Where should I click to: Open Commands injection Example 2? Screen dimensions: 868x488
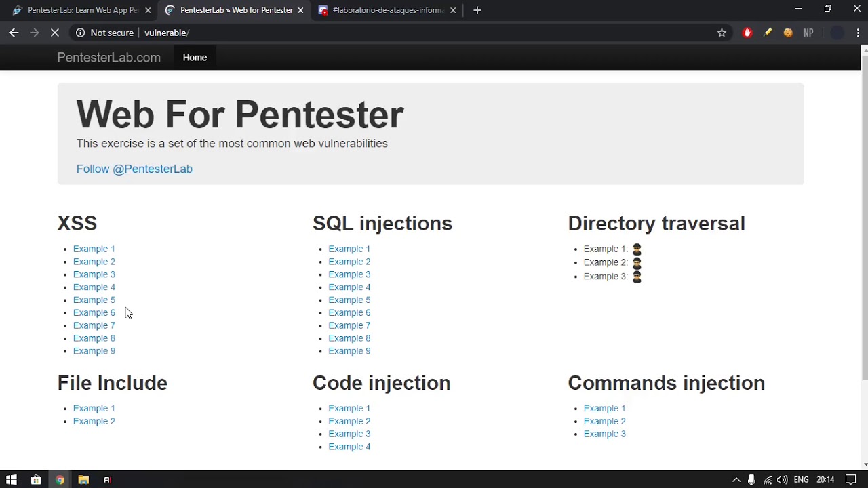(x=605, y=421)
